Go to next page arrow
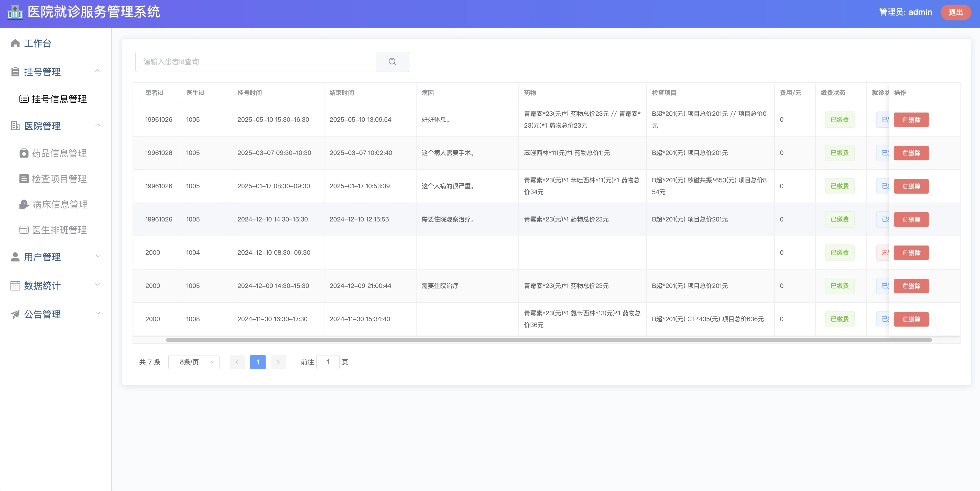 point(278,362)
